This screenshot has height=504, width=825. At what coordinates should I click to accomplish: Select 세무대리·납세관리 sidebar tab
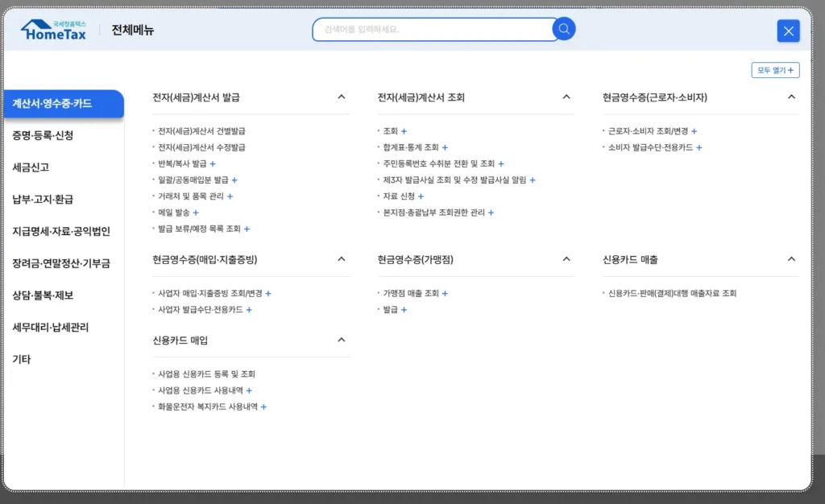[51, 328]
